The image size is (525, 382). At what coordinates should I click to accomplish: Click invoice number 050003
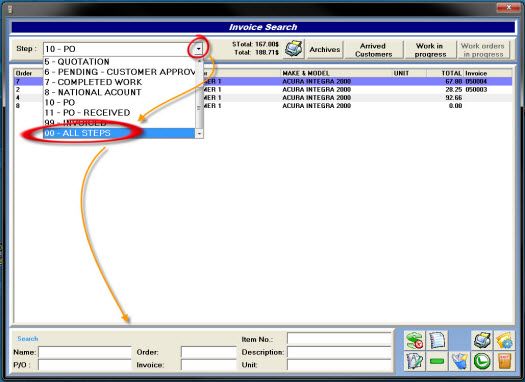click(x=476, y=90)
